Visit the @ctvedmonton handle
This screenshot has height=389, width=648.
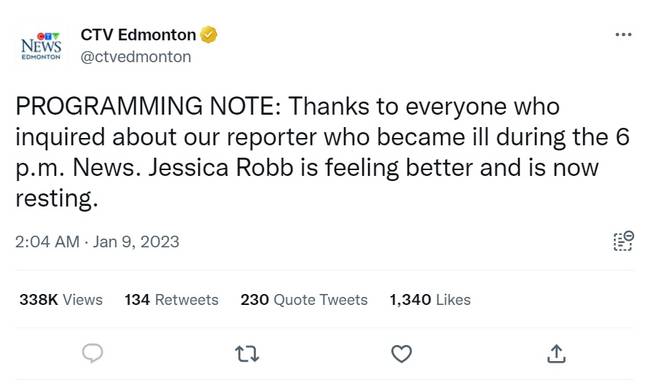click(136, 57)
